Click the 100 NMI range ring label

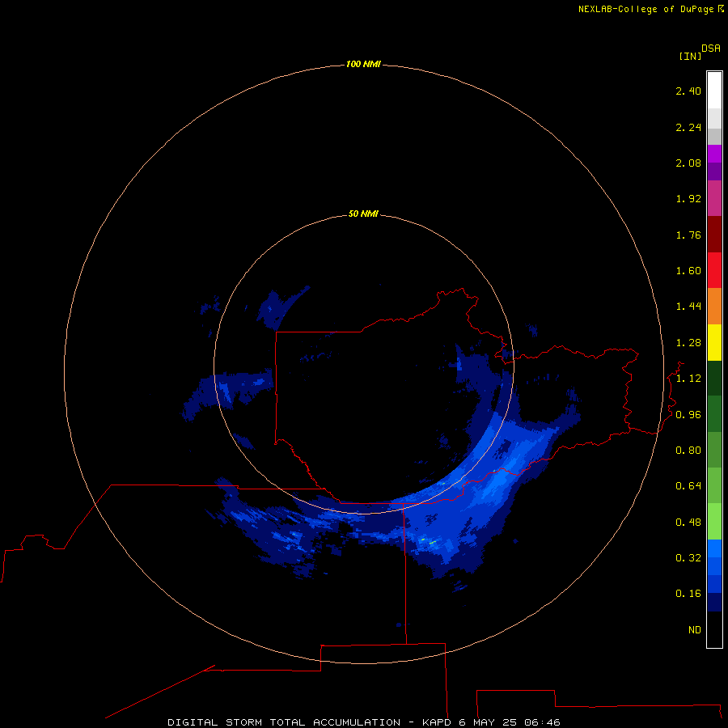pos(363,64)
